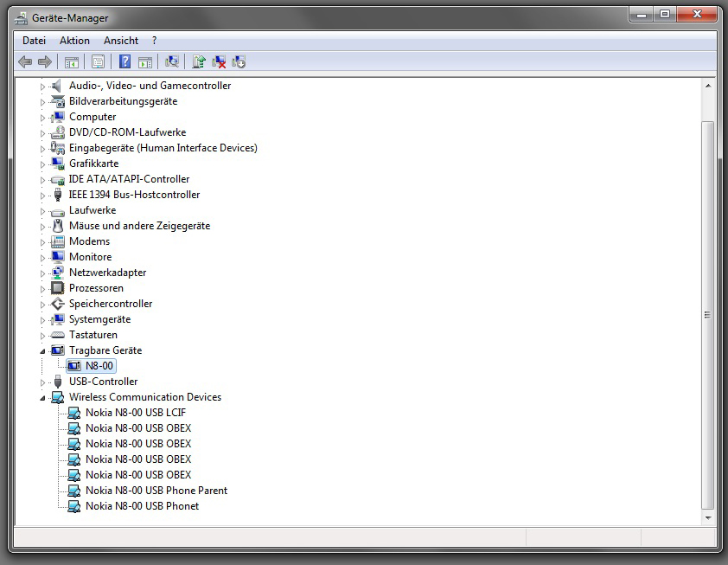Click the Geräte-Manager title bar icon
The image size is (728, 565).
pos(21,18)
